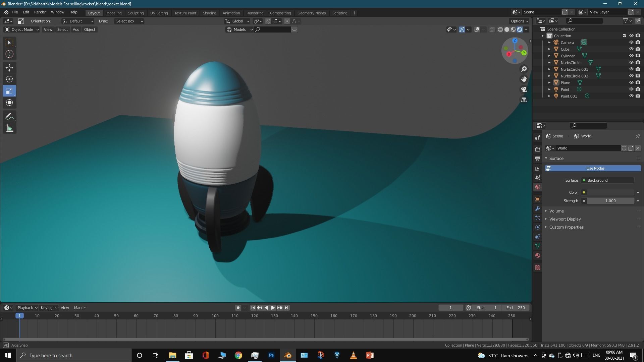This screenshot has height=362, width=644.
Task: Click the world Strength value slider
Action: tap(610, 201)
